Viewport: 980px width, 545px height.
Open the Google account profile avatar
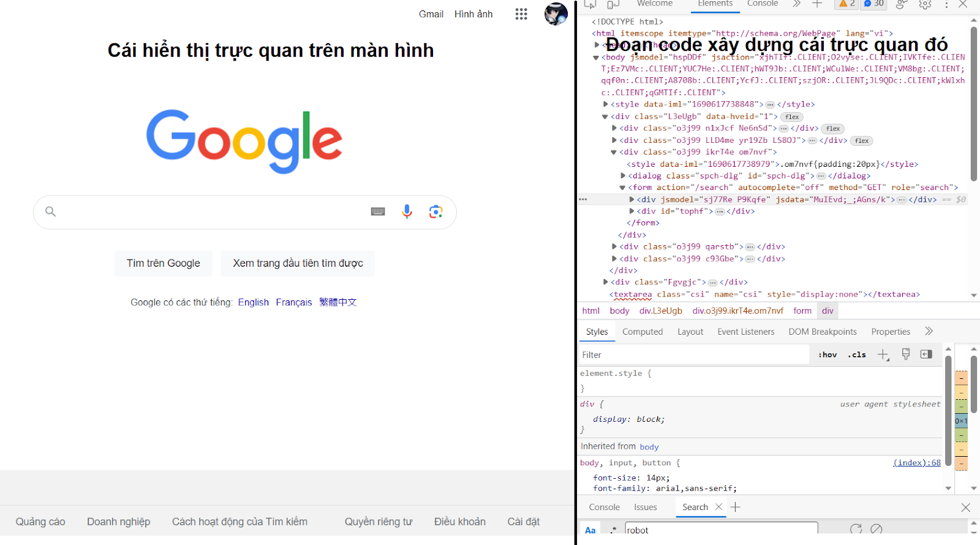point(556,14)
